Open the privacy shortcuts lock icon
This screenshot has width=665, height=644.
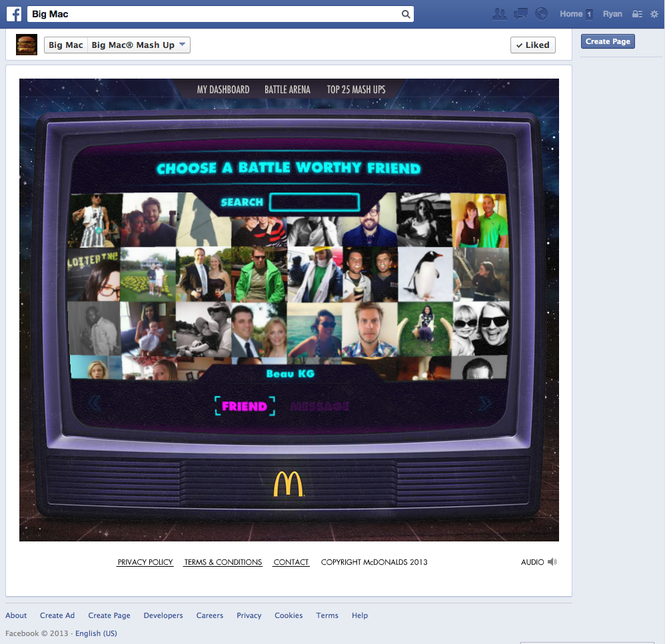tap(637, 14)
